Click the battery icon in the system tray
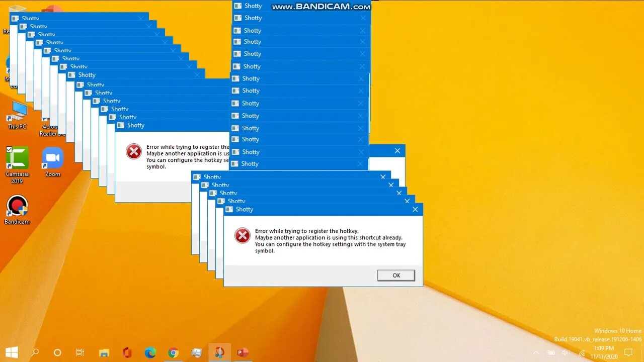The height and width of the screenshot is (362, 644). coord(551,352)
